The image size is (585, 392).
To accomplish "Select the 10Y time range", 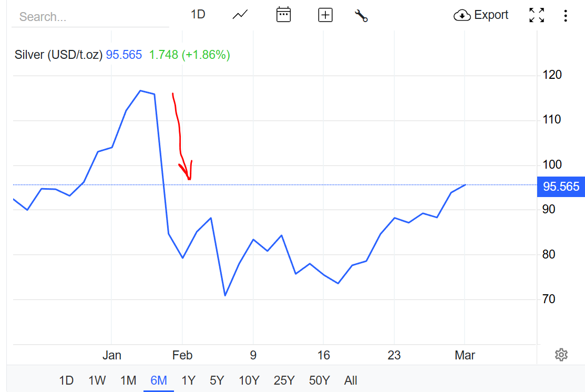I will [249, 380].
